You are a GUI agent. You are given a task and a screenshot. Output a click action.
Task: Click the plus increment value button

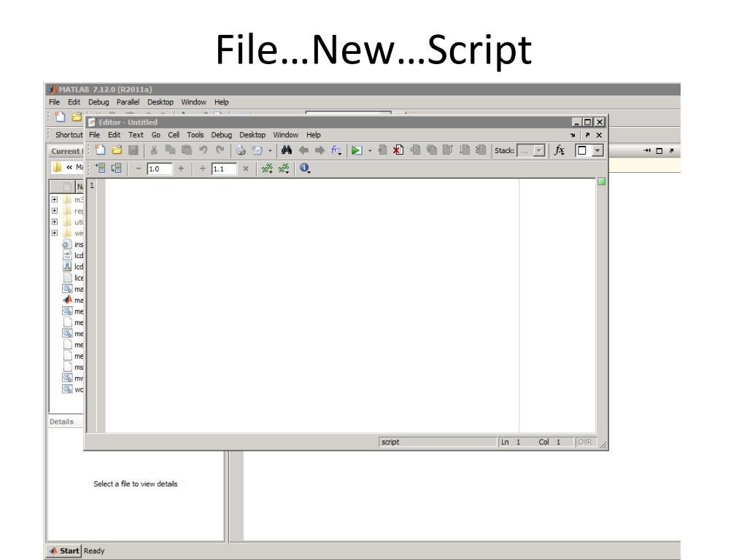[181, 168]
